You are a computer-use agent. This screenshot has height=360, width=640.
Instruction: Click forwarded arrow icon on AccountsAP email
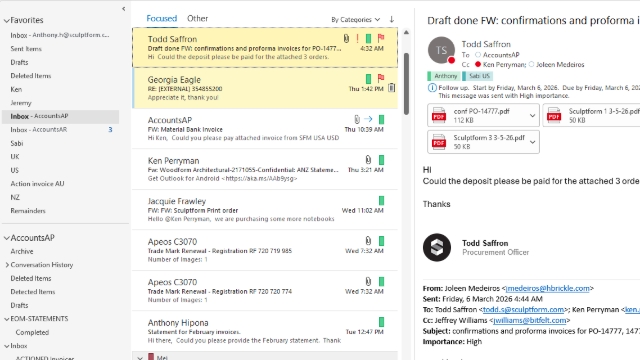tap(368, 119)
